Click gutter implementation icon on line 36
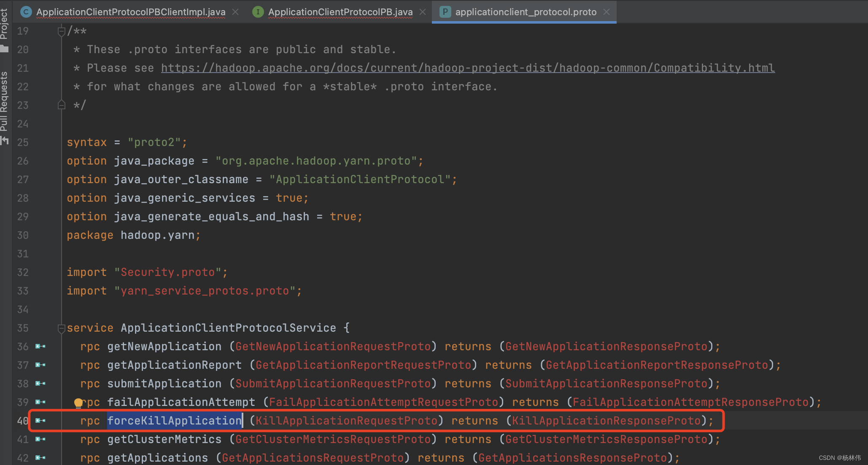Screen dimensions: 868x465 (40, 346)
